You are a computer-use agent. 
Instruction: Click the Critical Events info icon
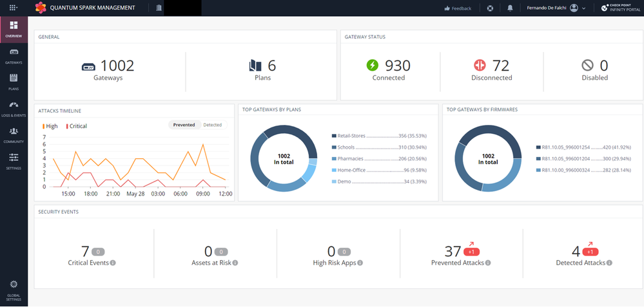113,263
